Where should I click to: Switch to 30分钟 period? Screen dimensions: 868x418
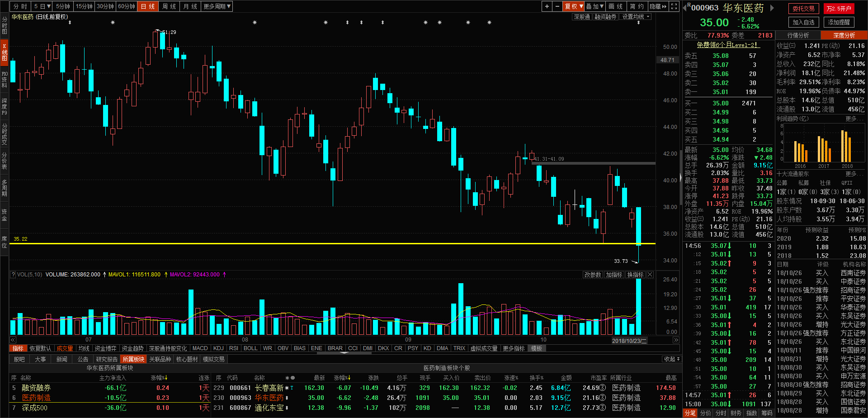click(105, 6)
